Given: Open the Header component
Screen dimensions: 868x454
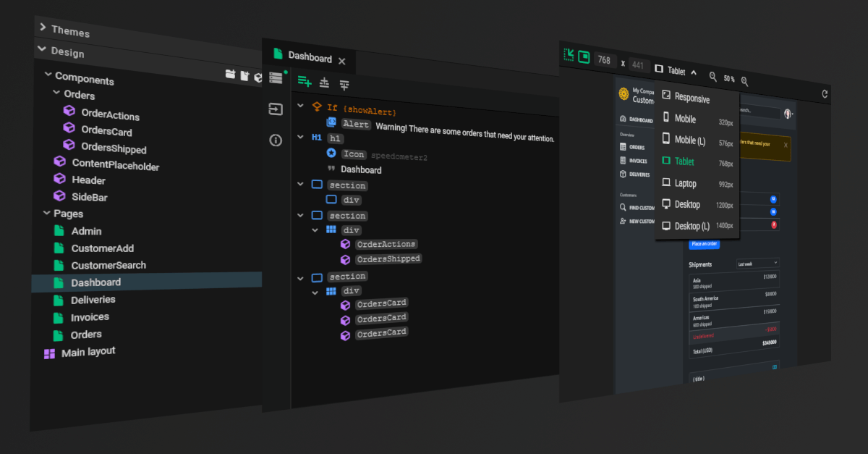Looking at the screenshot, I should click(x=88, y=180).
